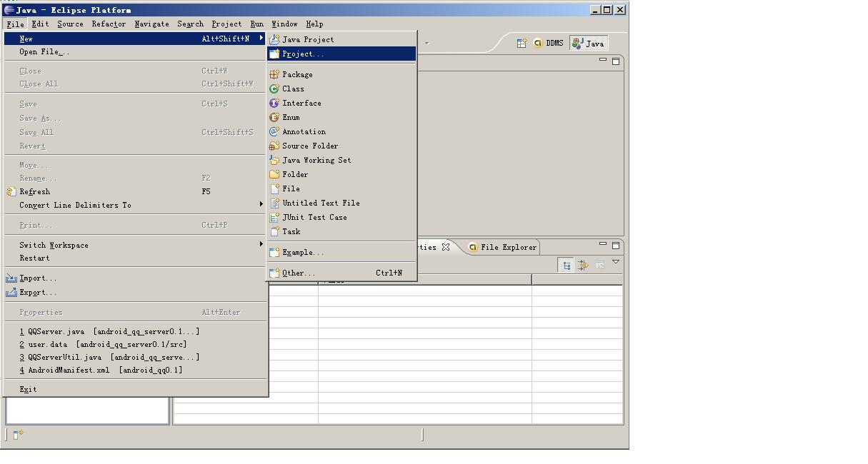This screenshot has height=464, width=868.
Task: Click the Java Working Set icon
Action: pyautogui.click(x=274, y=160)
